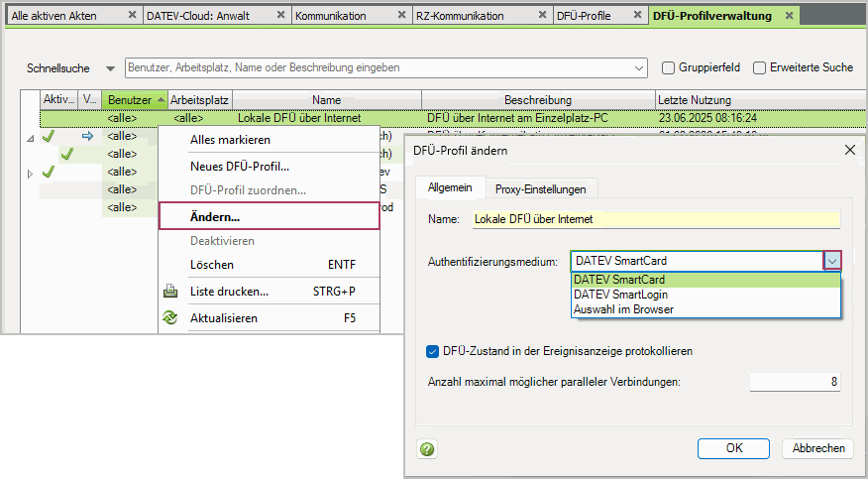
Task: Expand the search field history dropdown
Action: pyautogui.click(x=639, y=68)
